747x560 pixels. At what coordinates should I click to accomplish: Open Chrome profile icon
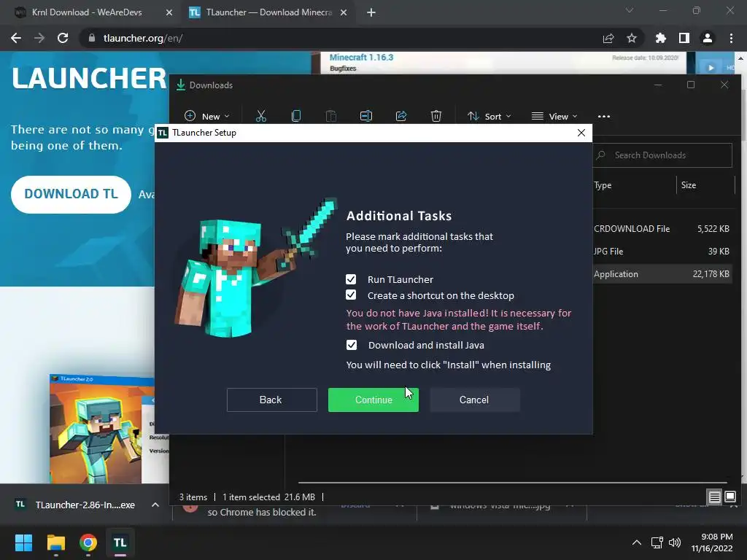[708, 38]
